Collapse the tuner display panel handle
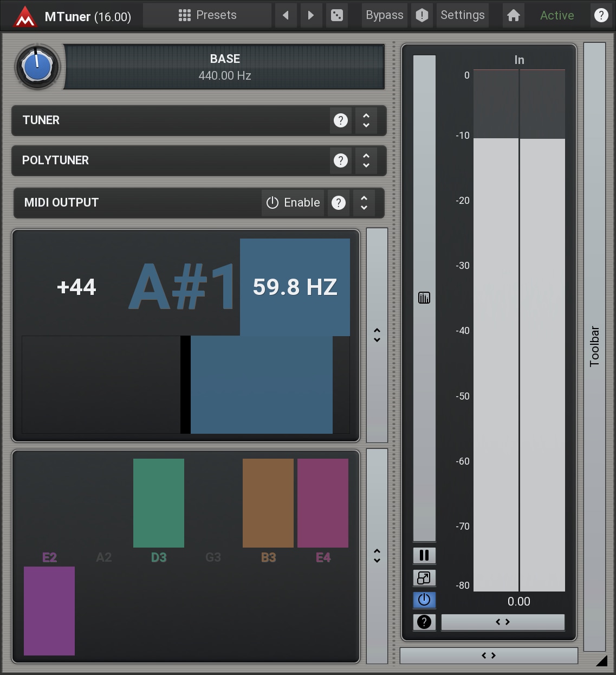This screenshot has height=675, width=616. [x=377, y=335]
